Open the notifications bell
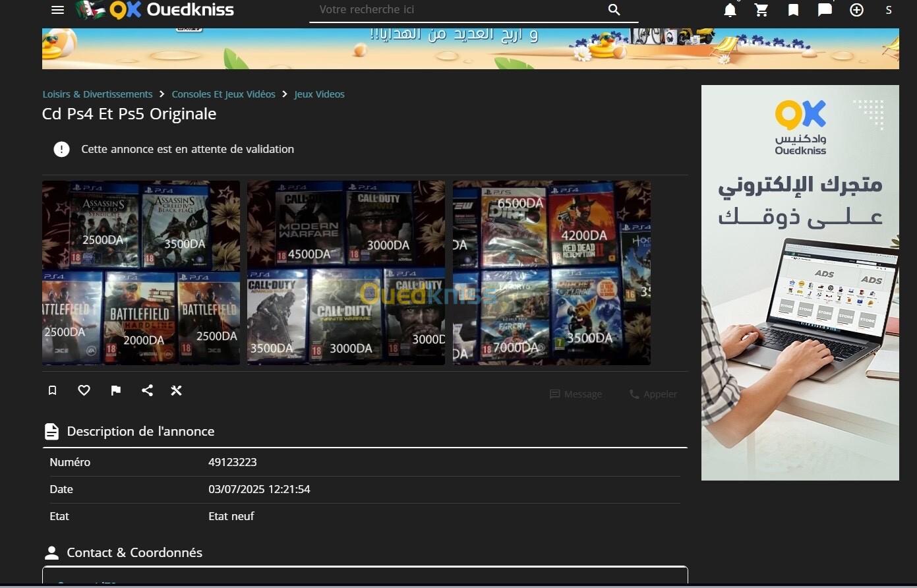Image resolution: width=917 pixels, height=588 pixels. [730, 10]
